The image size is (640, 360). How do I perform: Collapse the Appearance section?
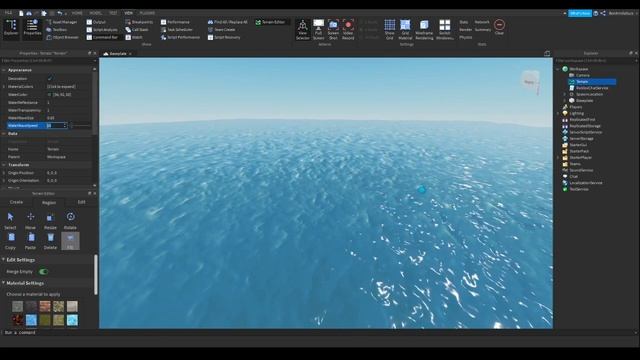(4, 70)
